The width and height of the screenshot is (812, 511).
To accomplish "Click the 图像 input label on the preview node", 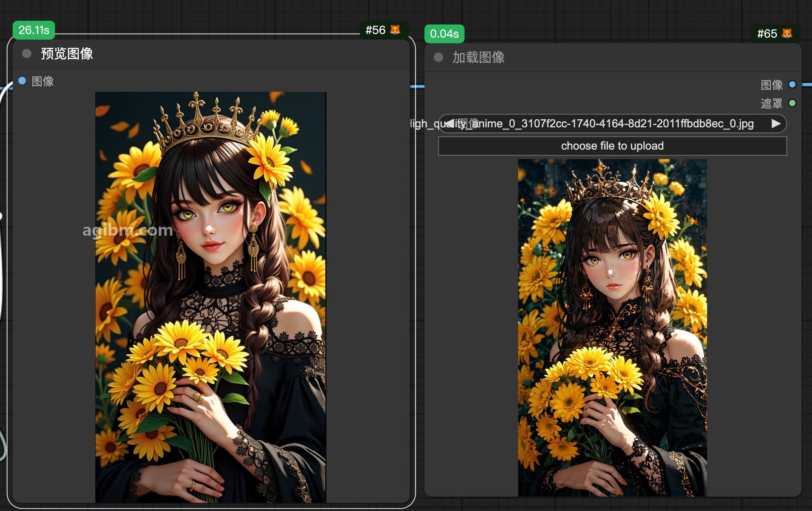I will [43, 81].
